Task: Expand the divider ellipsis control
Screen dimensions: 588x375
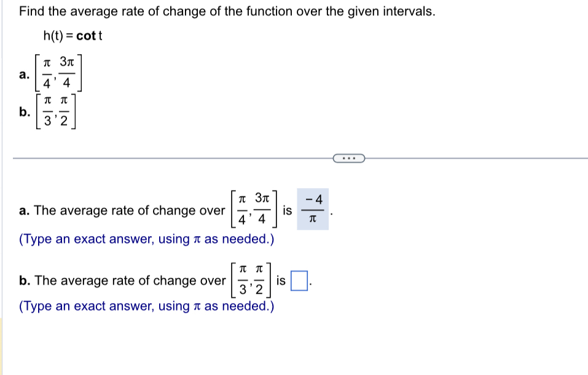Action: coord(349,158)
